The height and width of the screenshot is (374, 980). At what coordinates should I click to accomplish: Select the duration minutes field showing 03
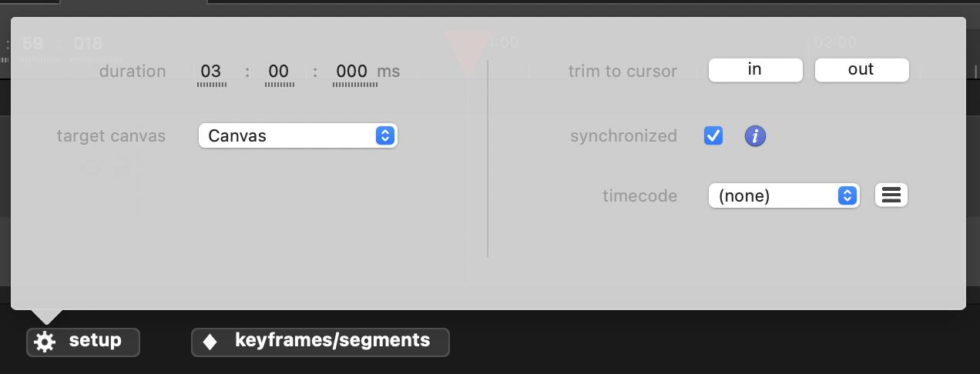click(211, 71)
